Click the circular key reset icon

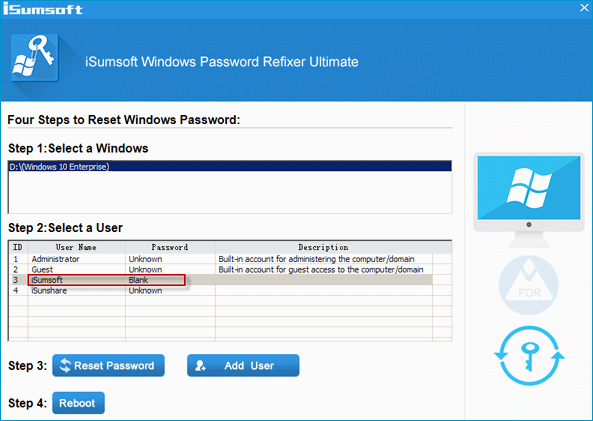coord(529,356)
